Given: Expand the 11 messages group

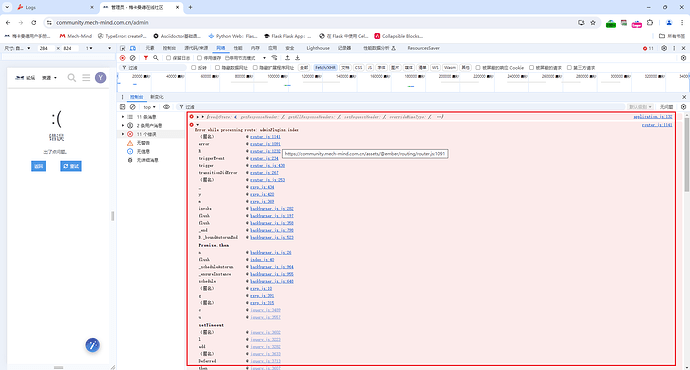Looking at the screenshot, I should click(123, 117).
